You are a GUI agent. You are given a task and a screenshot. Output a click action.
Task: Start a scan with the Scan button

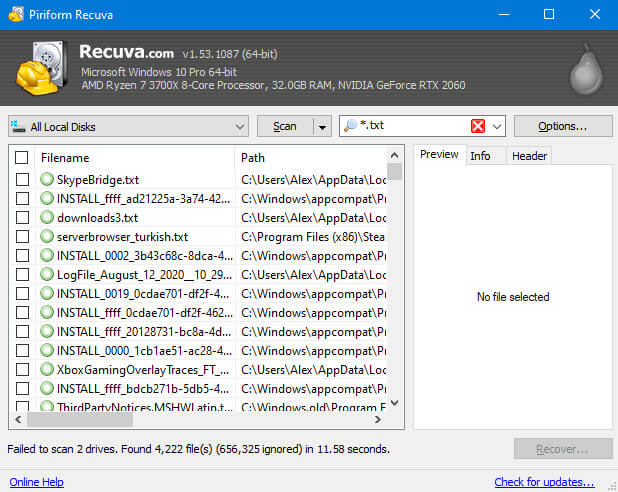285,127
